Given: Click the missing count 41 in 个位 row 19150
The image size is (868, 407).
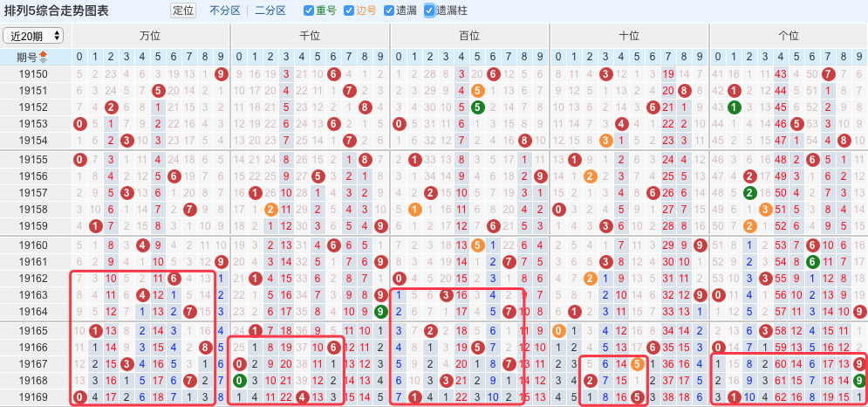Looking at the screenshot, I should click(718, 73).
